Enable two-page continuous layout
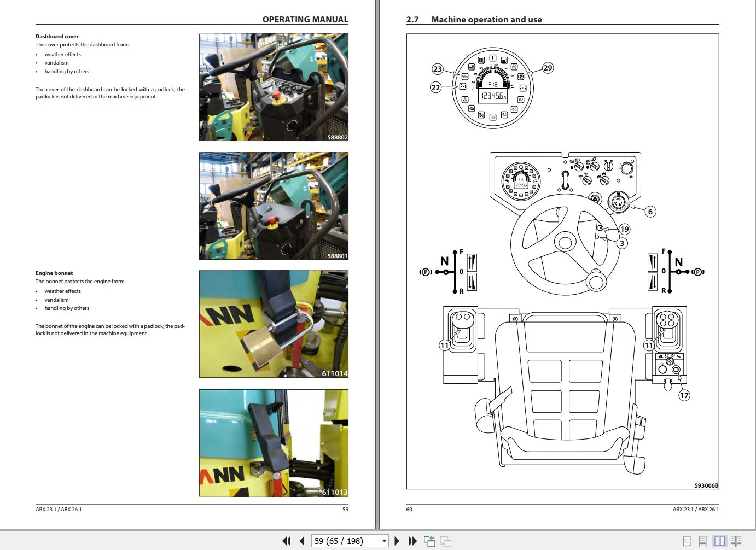Screen dimensions: 756x550 coord(735,541)
